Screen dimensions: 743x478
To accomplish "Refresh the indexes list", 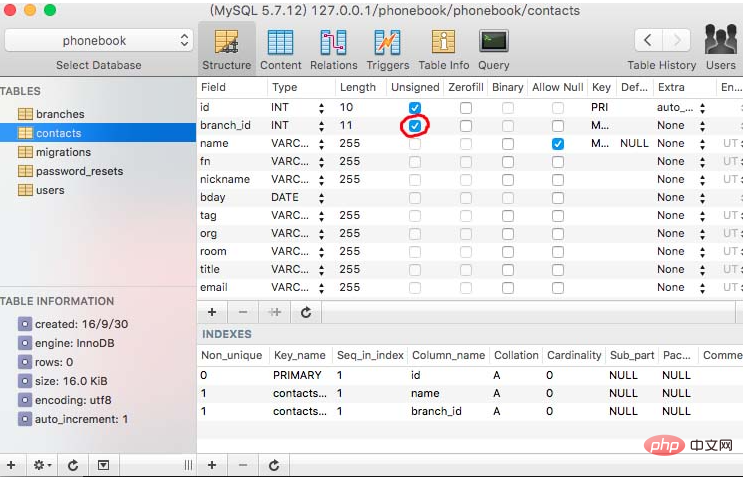I will coord(274,465).
